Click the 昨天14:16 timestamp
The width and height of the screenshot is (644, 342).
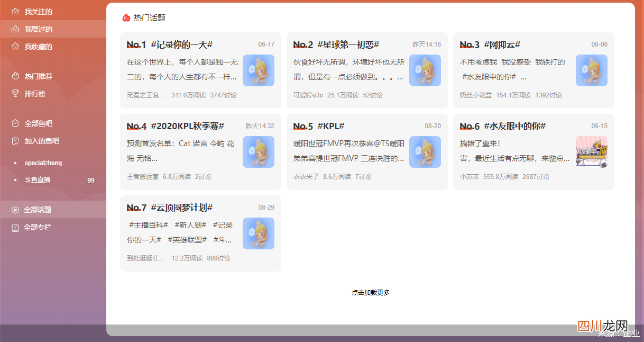(x=427, y=44)
